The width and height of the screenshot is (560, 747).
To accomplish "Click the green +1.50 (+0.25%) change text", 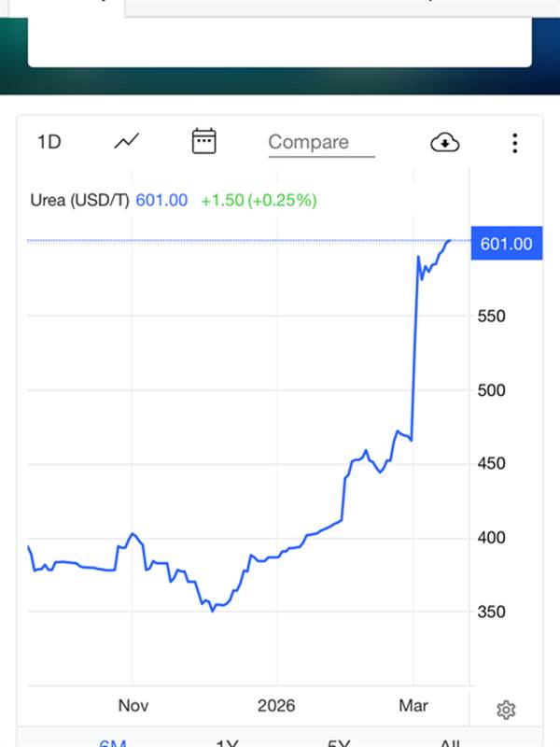I will [x=259, y=200].
